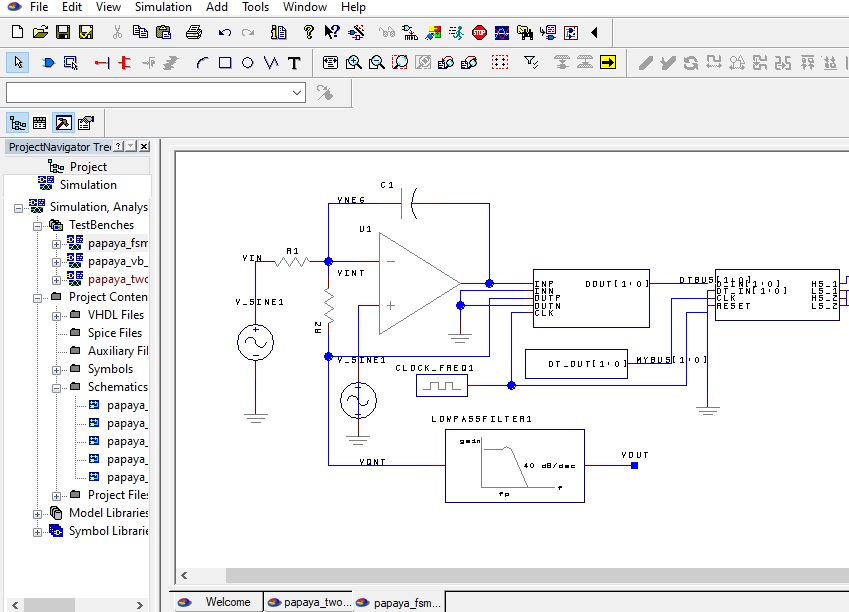The image size is (849, 612).
Task: Click the yellow arrow toolbar icon
Action: (608, 62)
